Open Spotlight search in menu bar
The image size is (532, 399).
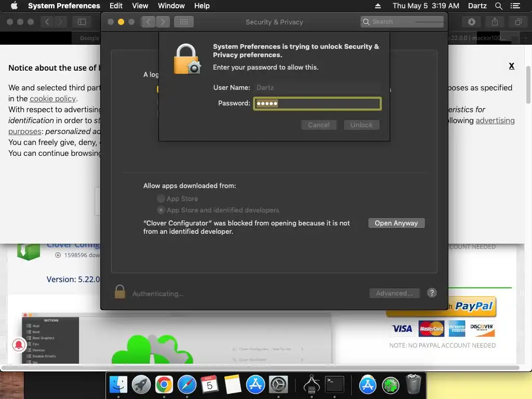click(x=498, y=6)
